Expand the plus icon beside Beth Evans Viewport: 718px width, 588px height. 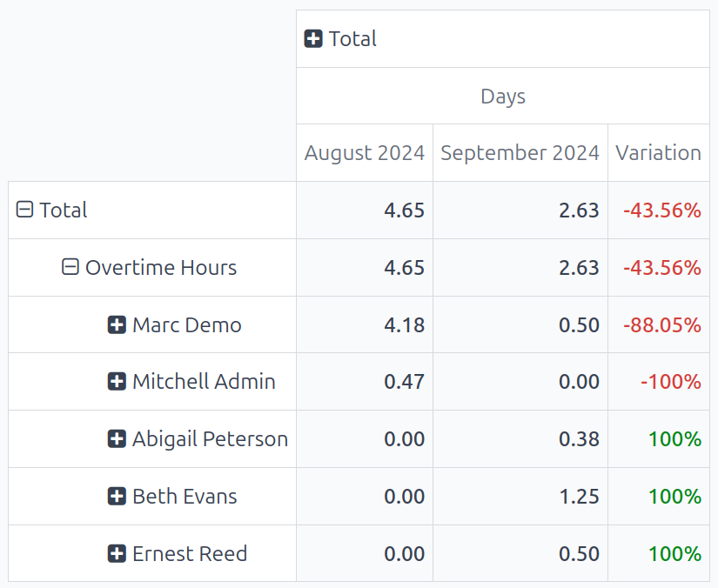tap(116, 496)
